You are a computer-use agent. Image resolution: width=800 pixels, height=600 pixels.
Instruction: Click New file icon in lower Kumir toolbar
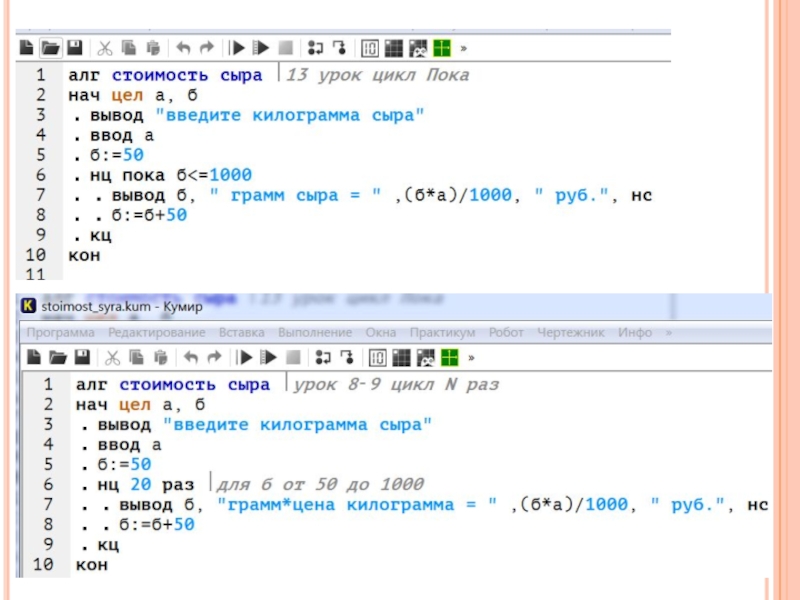tap(34, 357)
